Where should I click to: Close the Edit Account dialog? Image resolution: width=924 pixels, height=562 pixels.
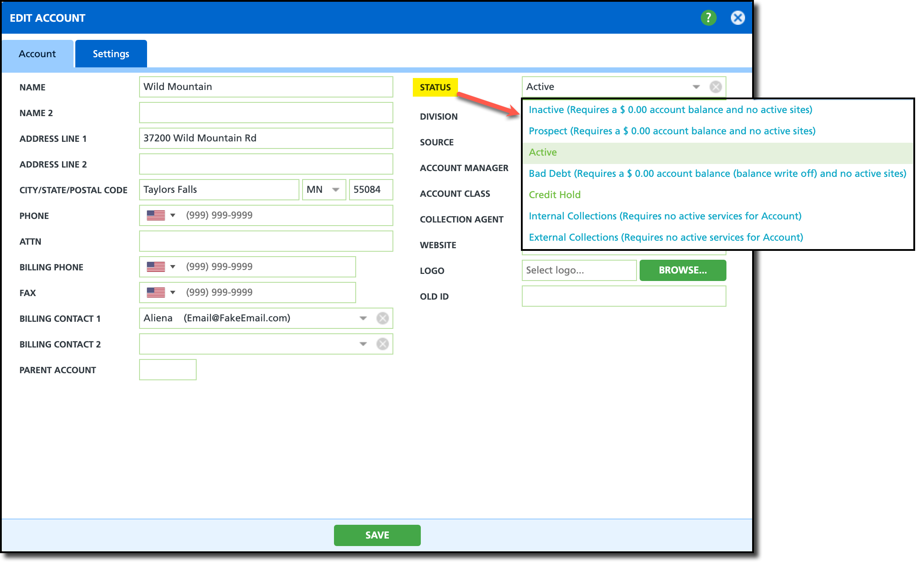click(738, 18)
